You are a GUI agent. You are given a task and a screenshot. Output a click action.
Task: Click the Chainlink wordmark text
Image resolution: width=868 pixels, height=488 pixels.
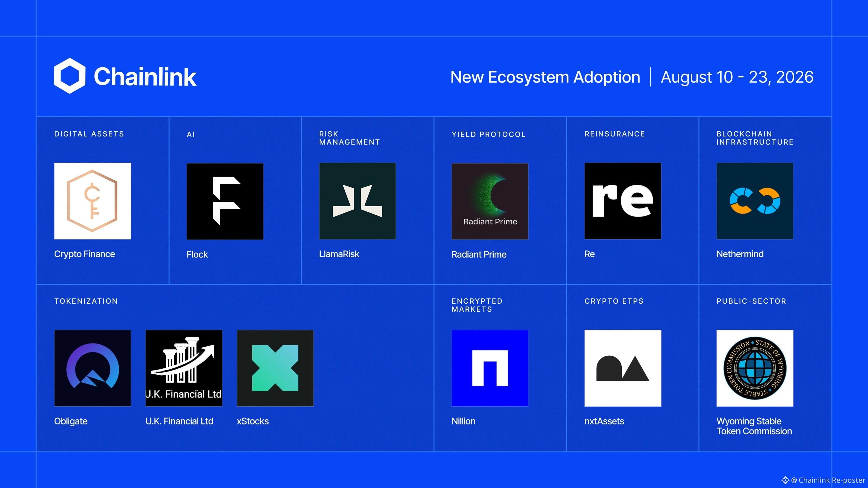(x=145, y=77)
